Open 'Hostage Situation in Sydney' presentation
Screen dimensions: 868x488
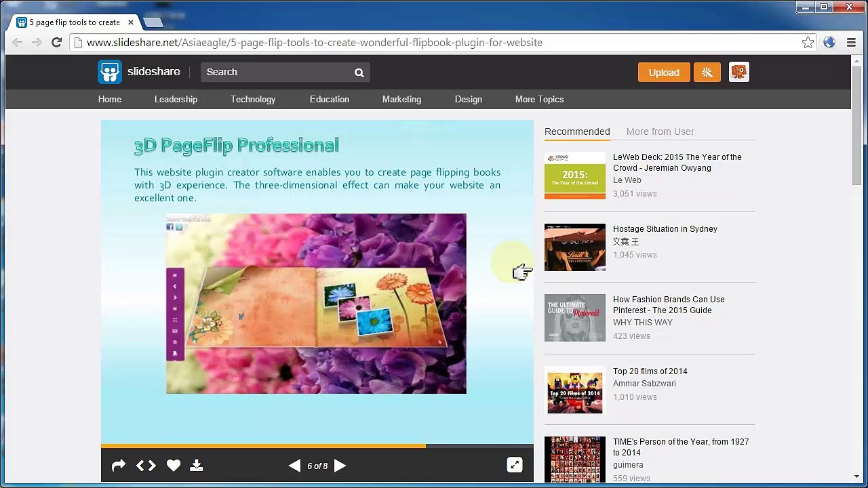[x=665, y=229]
